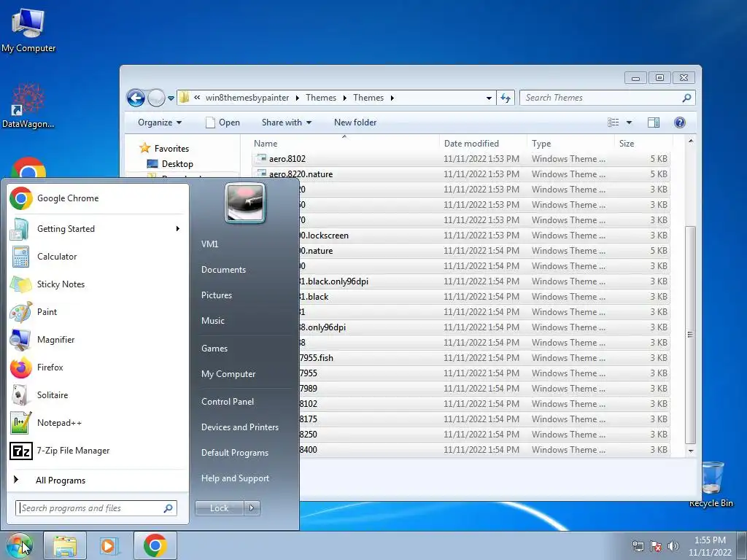This screenshot has height=560, width=747.
Task: Open Documents from Start menu
Action: 223,270
